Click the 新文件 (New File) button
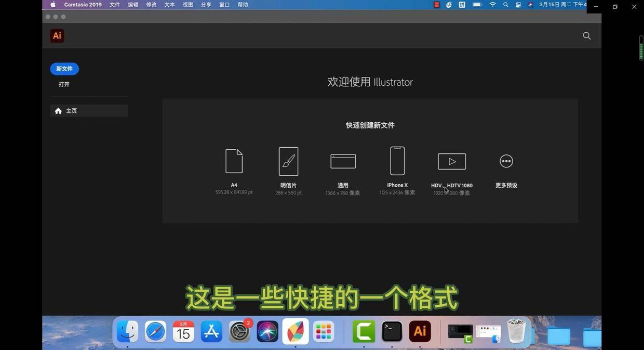This screenshot has width=644, height=350. pyautogui.click(x=64, y=69)
